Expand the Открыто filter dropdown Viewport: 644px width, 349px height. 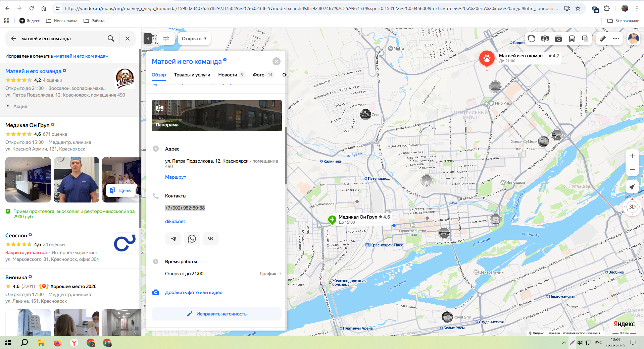coord(194,39)
